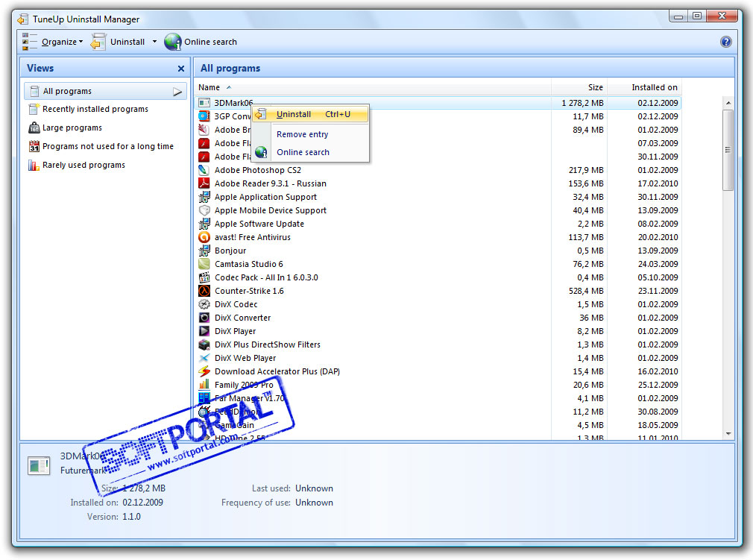The height and width of the screenshot is (560, 753).
Task: Choose Uninstall from the context menu
Action: 310,114
